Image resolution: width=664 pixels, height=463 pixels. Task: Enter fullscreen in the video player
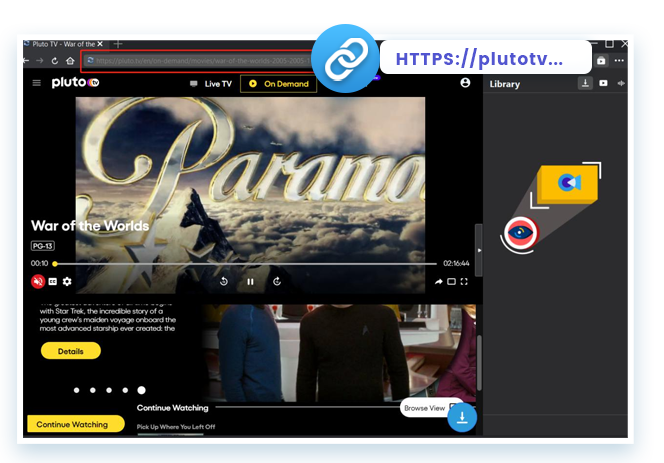click(x=464, y=282)
